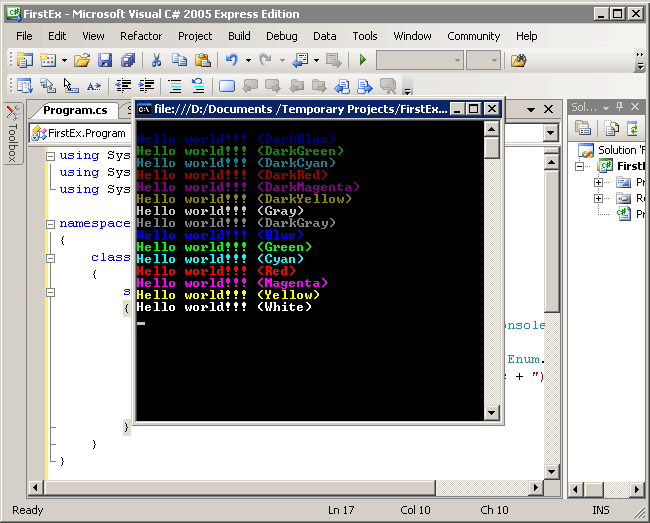Click the Increase Indent icon
Image resolution: width=650 pixels, height=523 pixels.
(x=146, y=86)
